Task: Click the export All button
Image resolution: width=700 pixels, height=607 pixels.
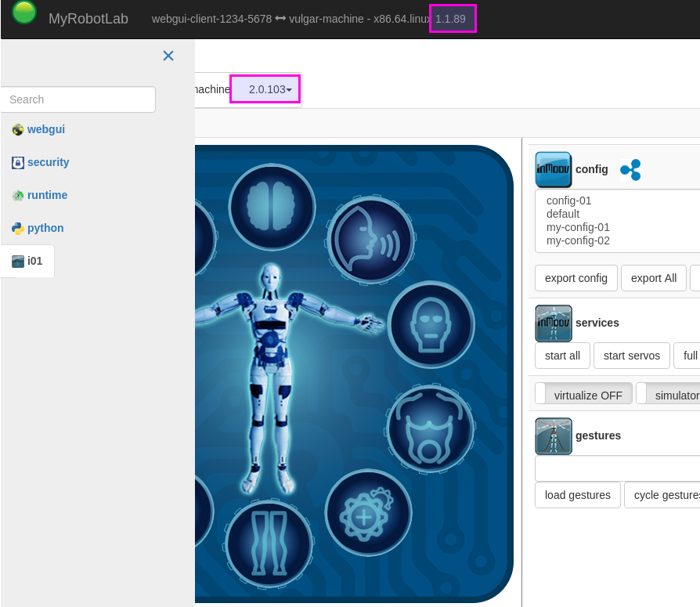Action: (x=654, y=278)
